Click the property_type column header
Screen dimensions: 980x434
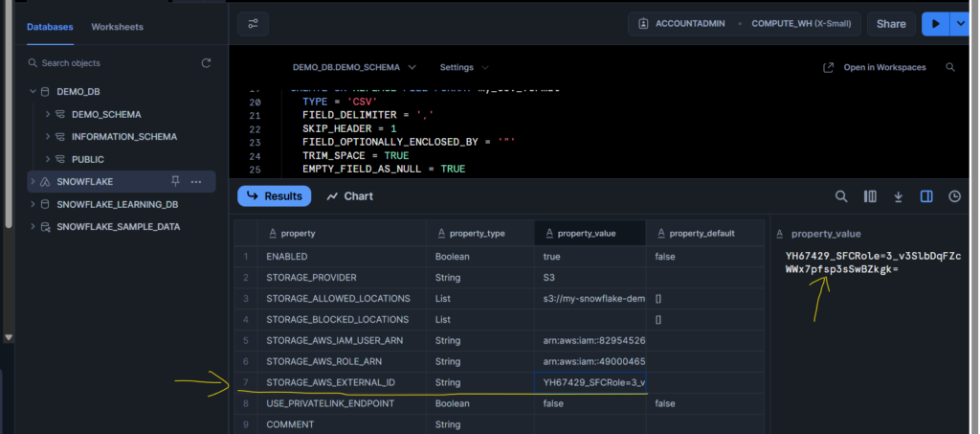click(480, 233)
